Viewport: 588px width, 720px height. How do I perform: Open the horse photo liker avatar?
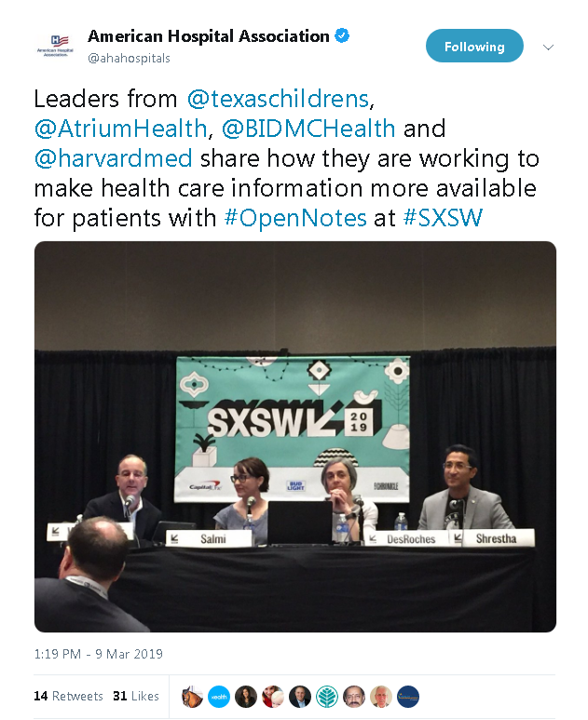192,697
